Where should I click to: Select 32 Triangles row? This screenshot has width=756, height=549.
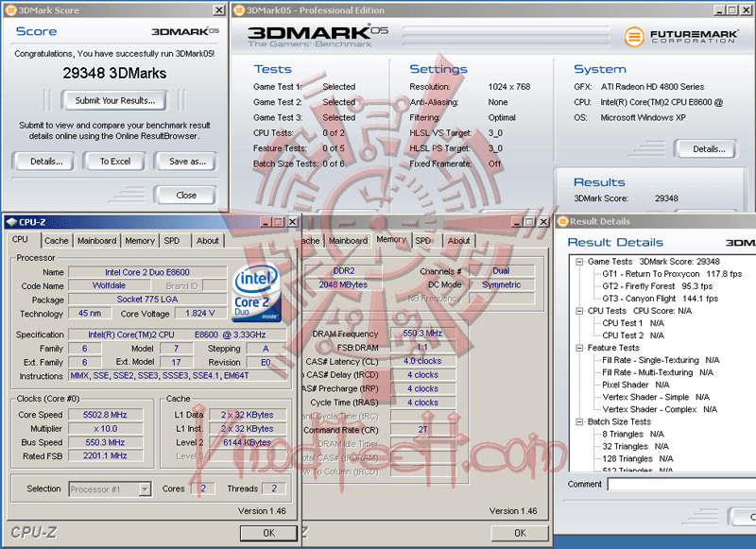(x=635, y=447)
